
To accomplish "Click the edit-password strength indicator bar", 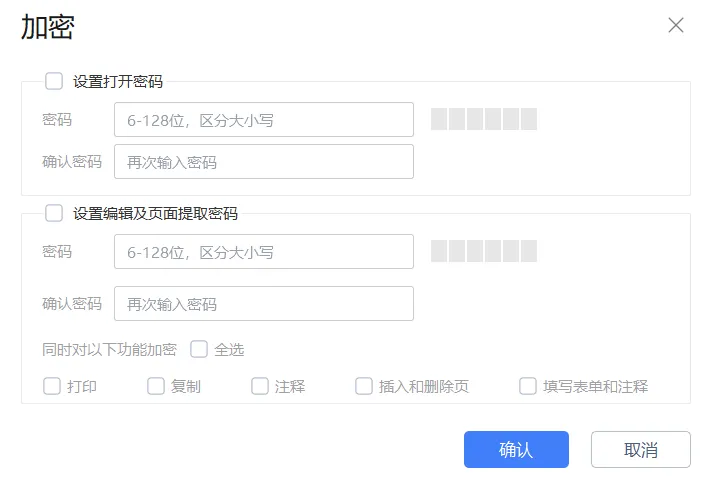I will (x=484, y=251).
